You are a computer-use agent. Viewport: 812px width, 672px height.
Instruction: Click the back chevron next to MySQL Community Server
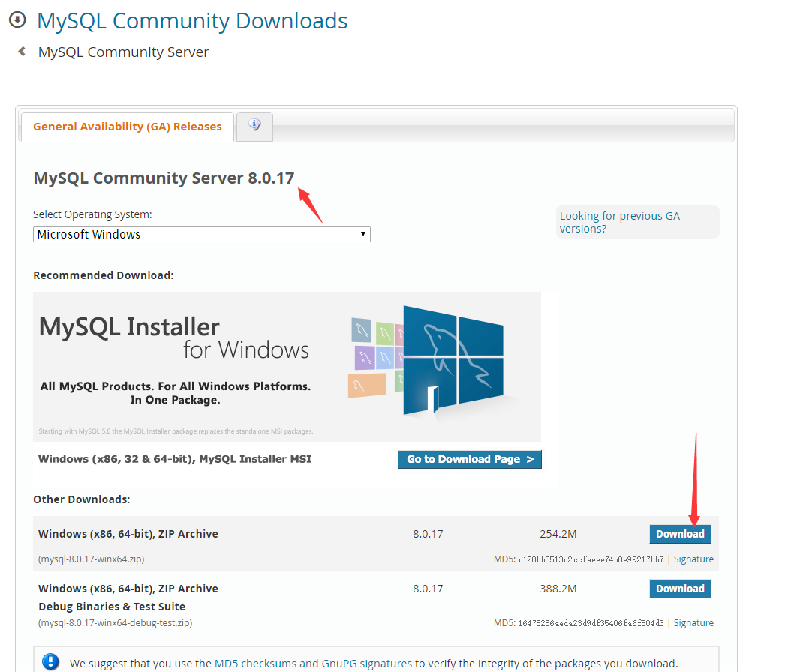(21, 52)
